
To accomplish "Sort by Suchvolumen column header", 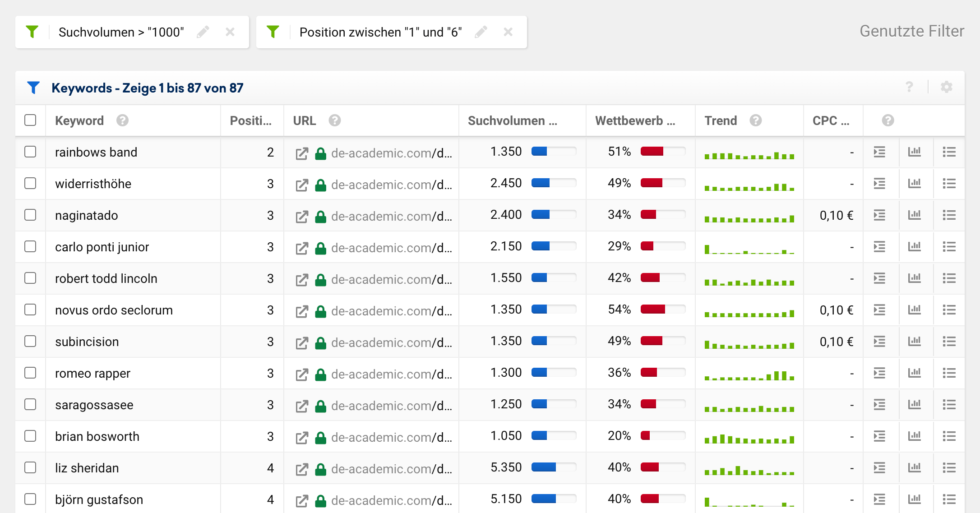I will 512,120.
